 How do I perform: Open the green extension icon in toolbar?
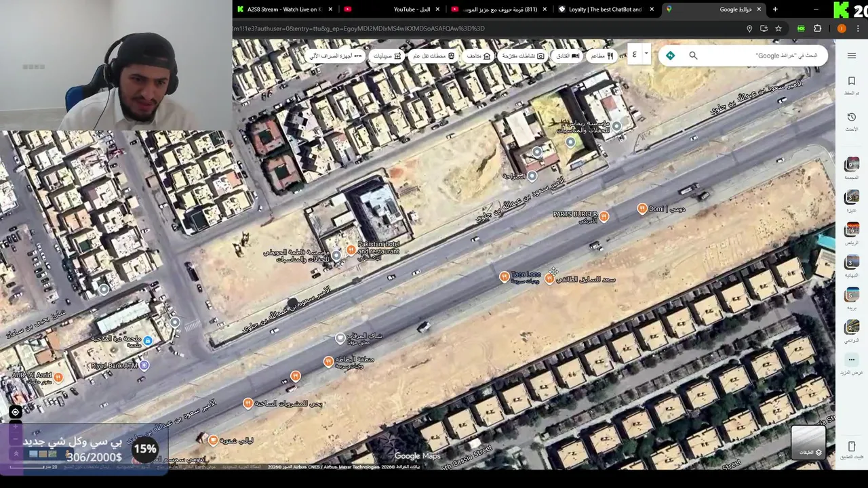coord(802,28)
